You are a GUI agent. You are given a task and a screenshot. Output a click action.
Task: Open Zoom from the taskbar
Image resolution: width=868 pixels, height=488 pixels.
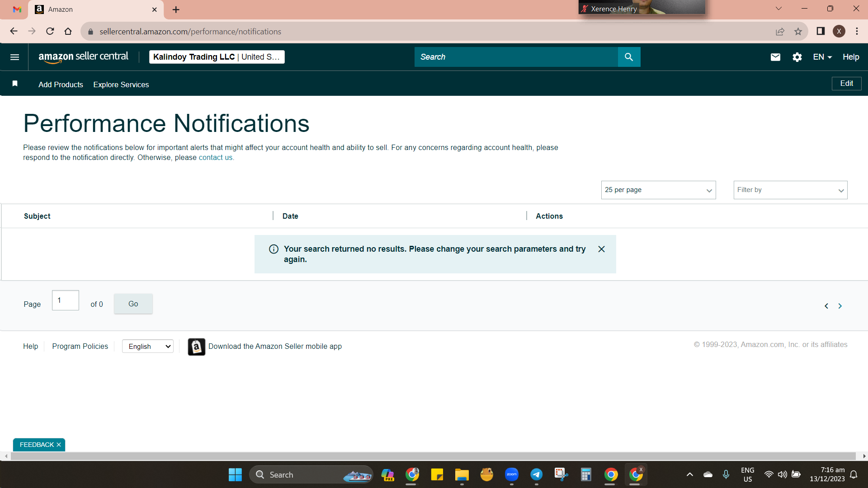(x=512, y=474)
